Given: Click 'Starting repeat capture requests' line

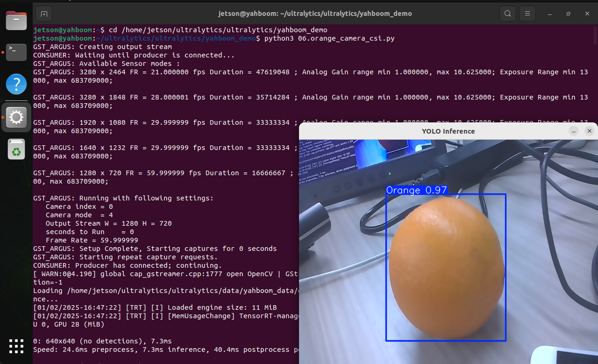Looking at the screenshot, I should click(x=126, y=257).
